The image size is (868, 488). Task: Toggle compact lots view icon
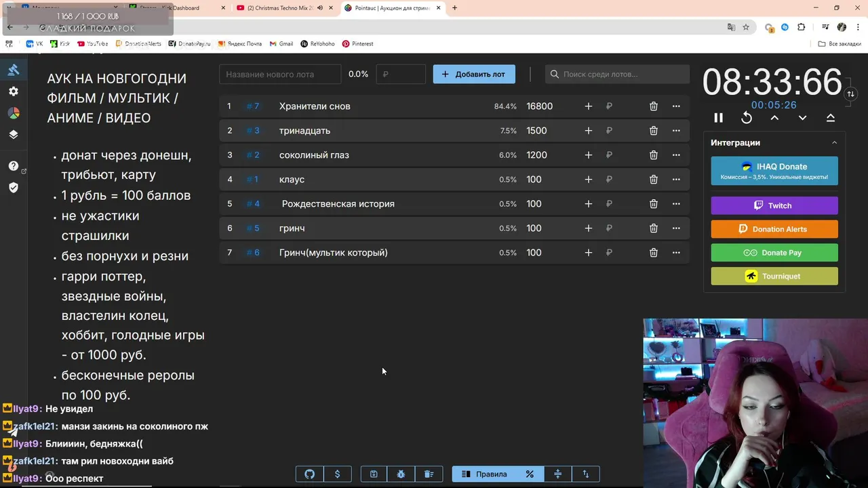coord(558,474)
